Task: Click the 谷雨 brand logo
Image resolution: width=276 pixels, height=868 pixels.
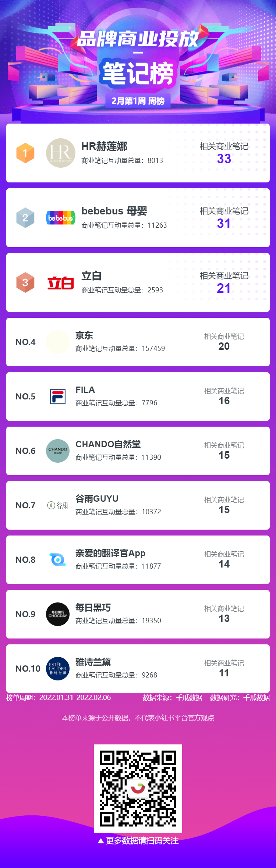Action: 58,505
